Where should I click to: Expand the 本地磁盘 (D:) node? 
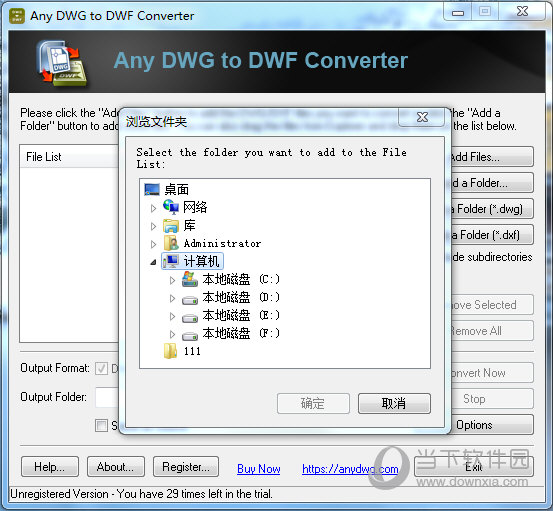click(172, 298)
